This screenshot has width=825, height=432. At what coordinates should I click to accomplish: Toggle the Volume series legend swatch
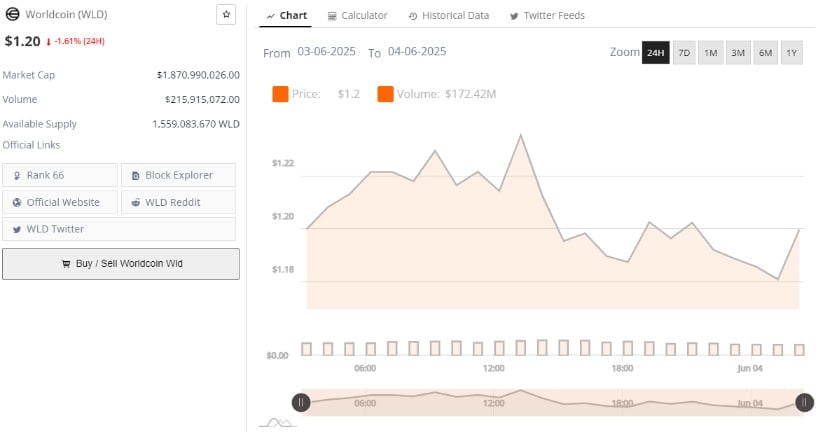coord(385,94)
